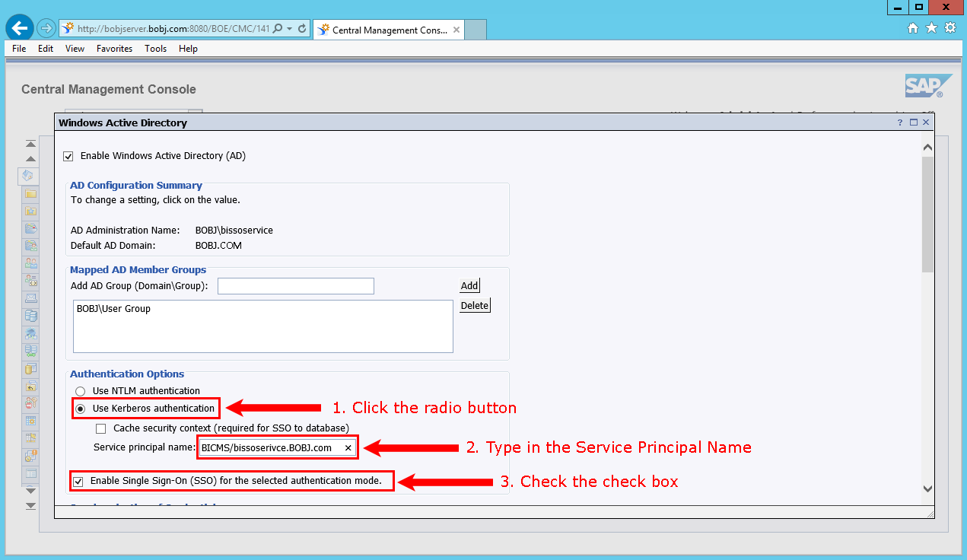
Task: Open the address bar dropdown arrow
Action: point(289,29)
